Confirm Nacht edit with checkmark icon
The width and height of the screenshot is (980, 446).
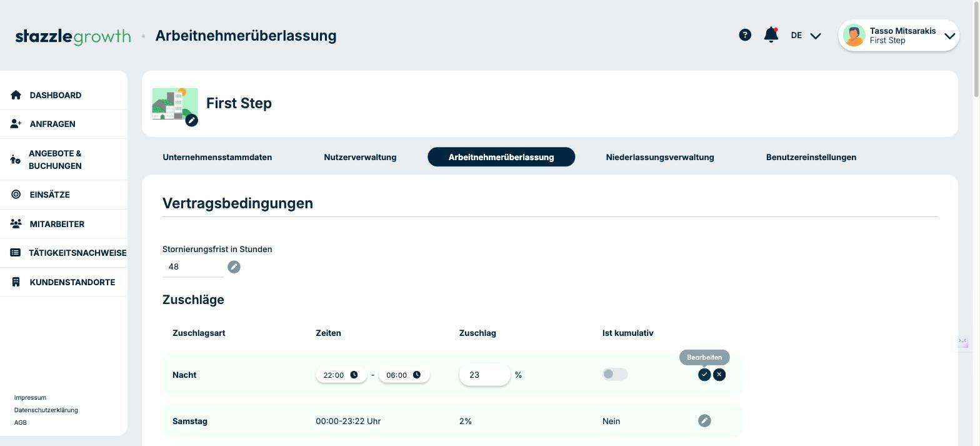click(704, 375)
